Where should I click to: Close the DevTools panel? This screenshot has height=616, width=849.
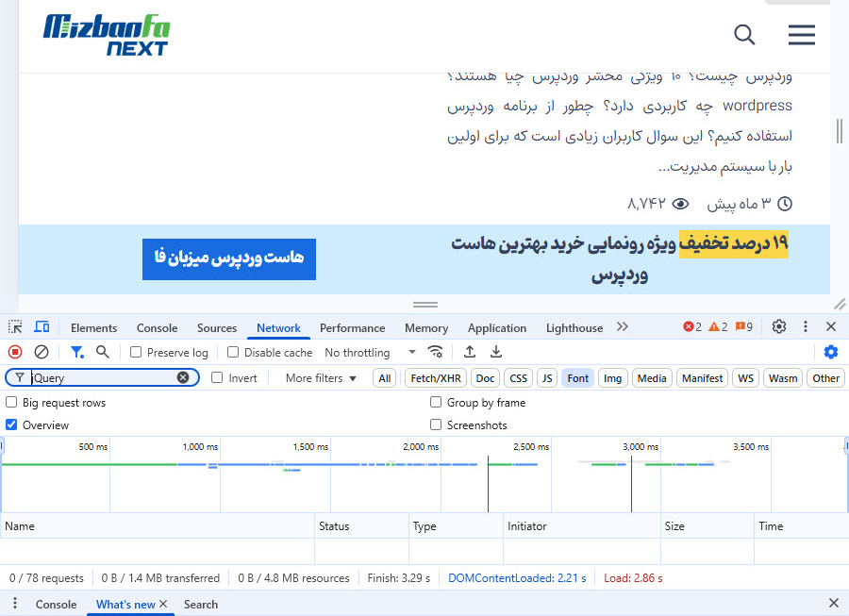coord(831,326)
